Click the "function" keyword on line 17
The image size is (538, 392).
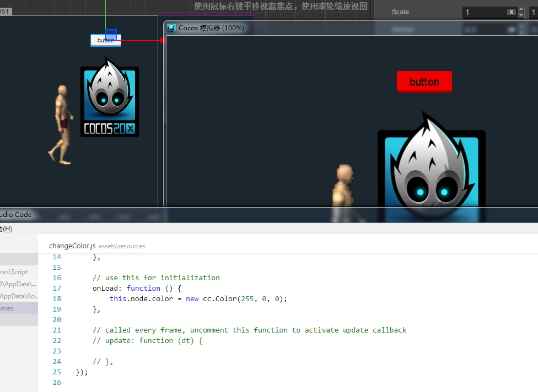143,288
